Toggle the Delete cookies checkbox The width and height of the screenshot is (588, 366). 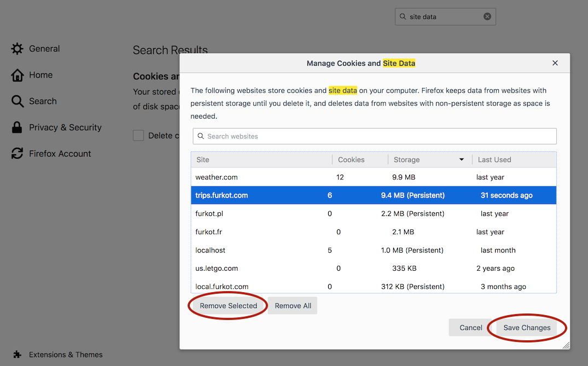point(138,136)
